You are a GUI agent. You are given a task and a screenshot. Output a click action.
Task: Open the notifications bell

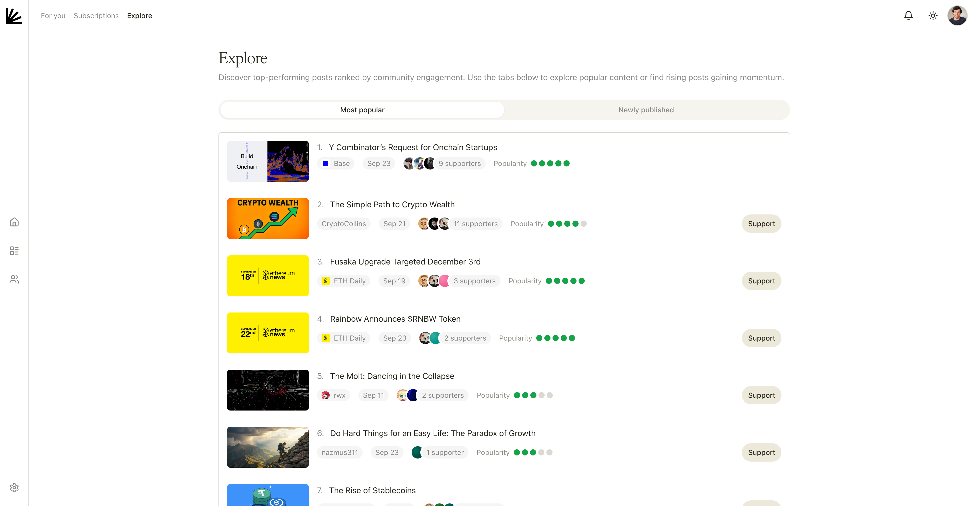pyautogui.click(x=908, y=16)
